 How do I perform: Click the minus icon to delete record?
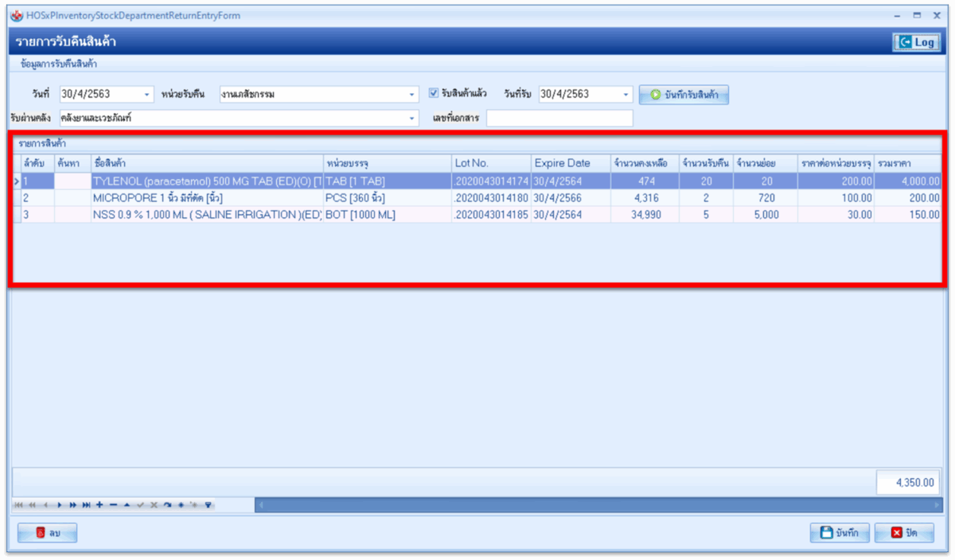coord(113,505)
